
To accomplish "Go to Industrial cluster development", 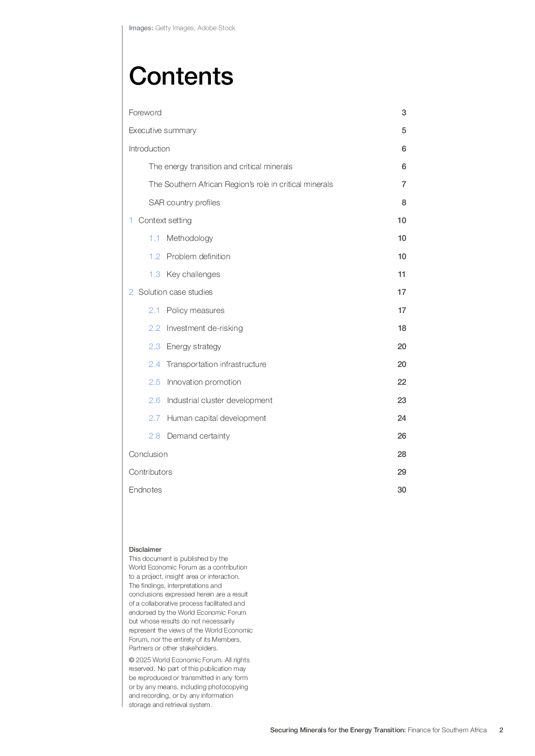I will click(220, 400).
